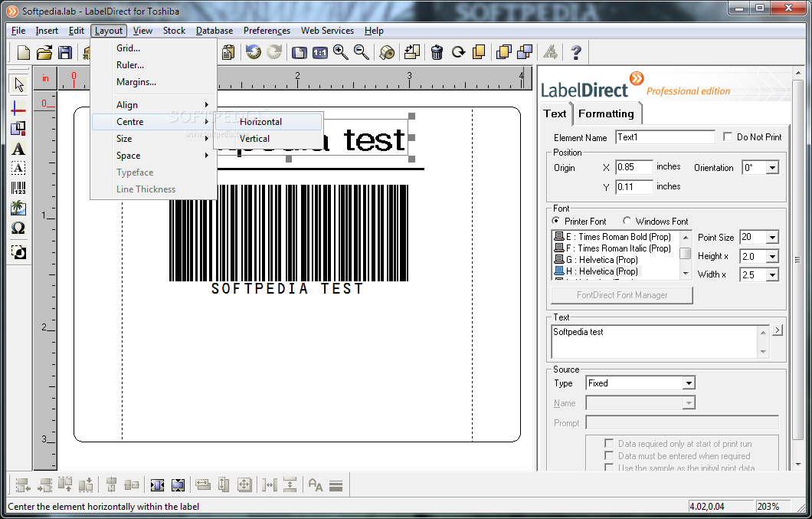The height and width of the screenshot is (519, 812).
Task: Open Margins... from Layout menu
Action: tap(154, 82)
